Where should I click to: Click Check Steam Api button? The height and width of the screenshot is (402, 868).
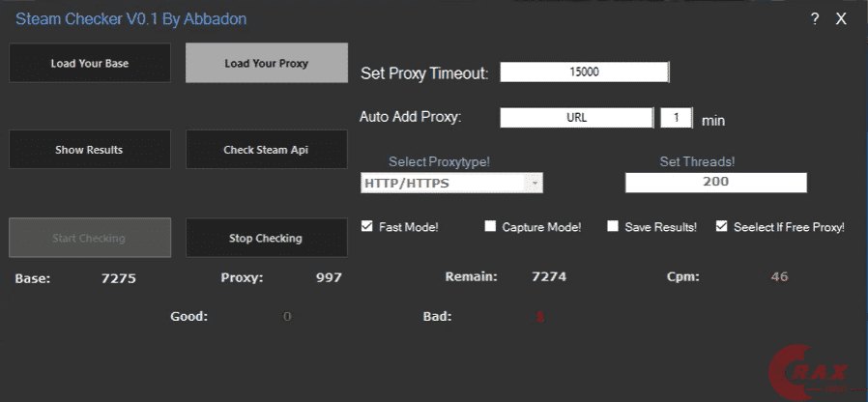click(x=266, y=150)
